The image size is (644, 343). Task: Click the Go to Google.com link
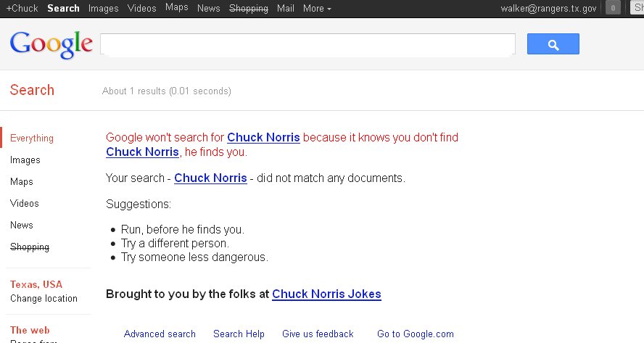click(x=416, y=334)
